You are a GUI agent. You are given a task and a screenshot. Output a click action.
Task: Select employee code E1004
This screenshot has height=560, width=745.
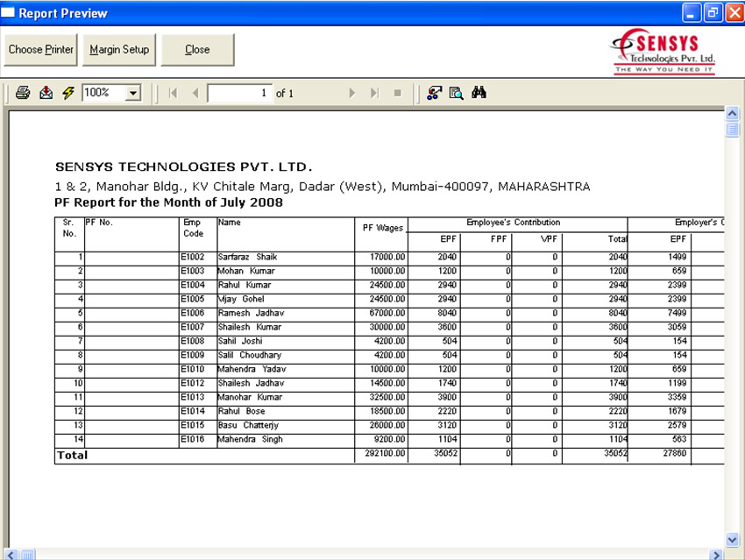tap(193, 285)
